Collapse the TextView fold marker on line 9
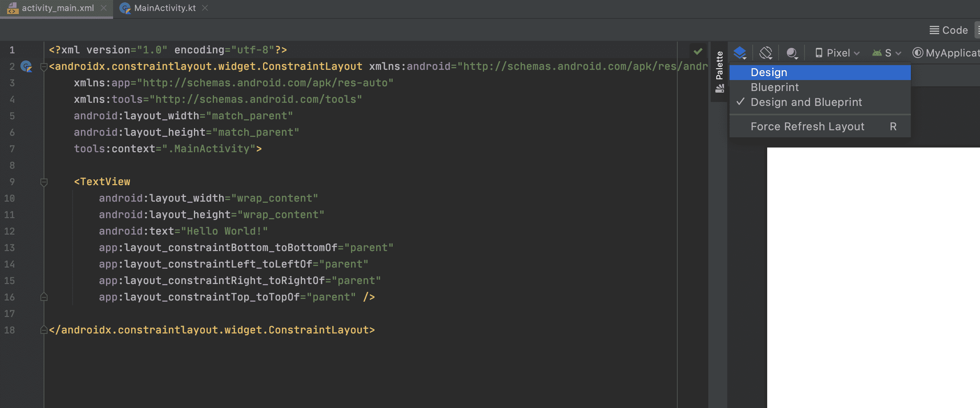The height and width of the screenshot is (408, 980). point(44,182)
